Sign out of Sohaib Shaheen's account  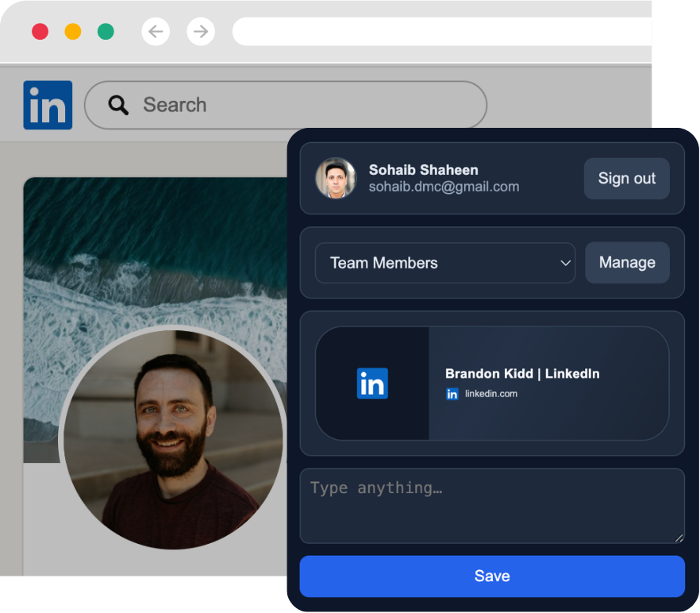(627, 179)
